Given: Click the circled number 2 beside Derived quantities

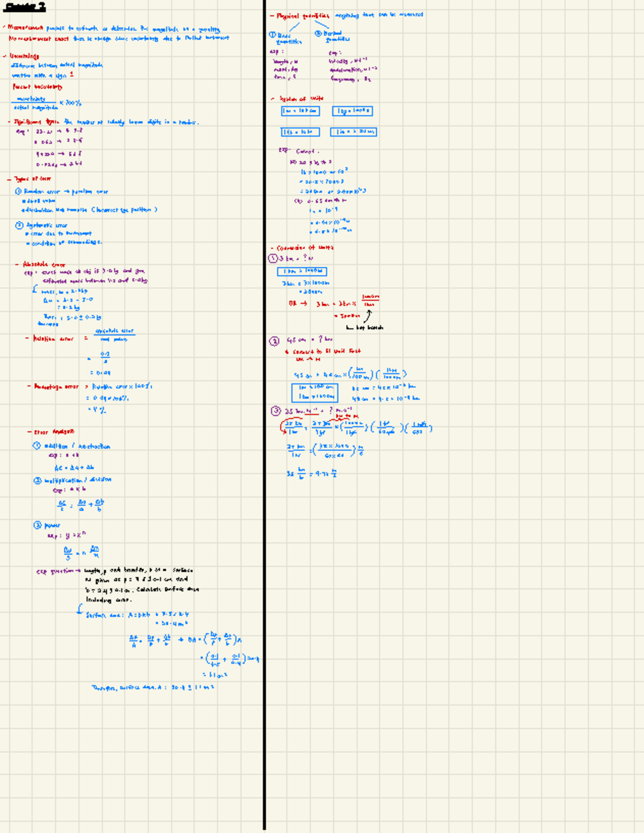Looking at the screenshot, I should tap(318, 33).
